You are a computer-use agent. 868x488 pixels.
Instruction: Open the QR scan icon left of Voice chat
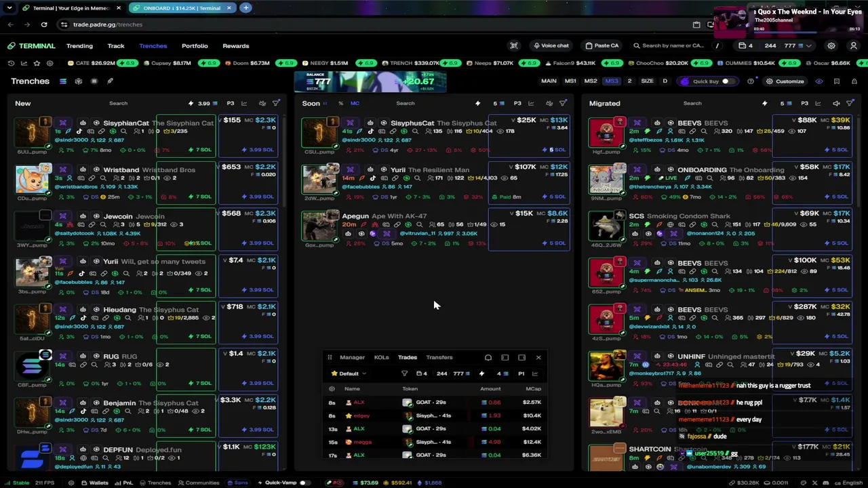pyautogui.click(x=514, y=46)
